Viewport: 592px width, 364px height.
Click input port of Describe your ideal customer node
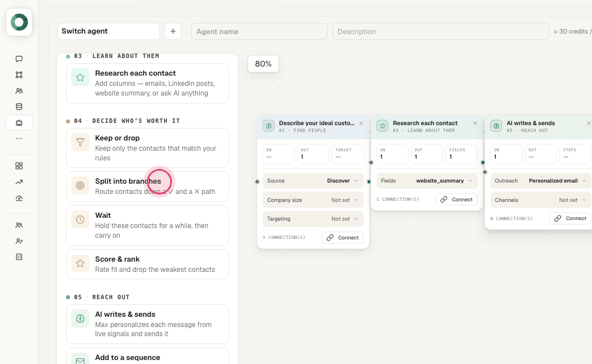click(257, 181)
